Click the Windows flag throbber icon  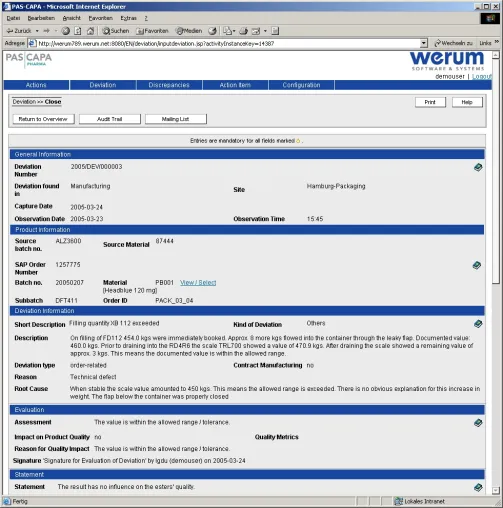tap(490, 19)
